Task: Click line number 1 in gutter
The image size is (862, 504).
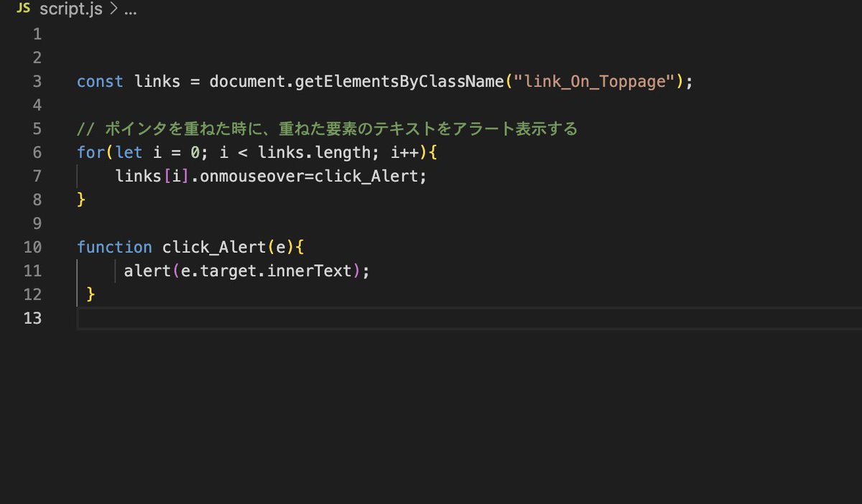Action: coord(37,34)
